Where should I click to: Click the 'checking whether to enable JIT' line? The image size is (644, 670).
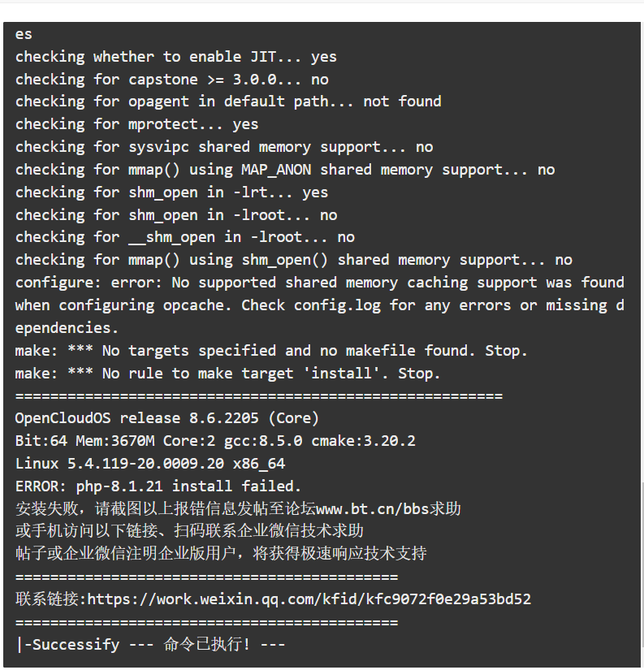pos(176,56)
